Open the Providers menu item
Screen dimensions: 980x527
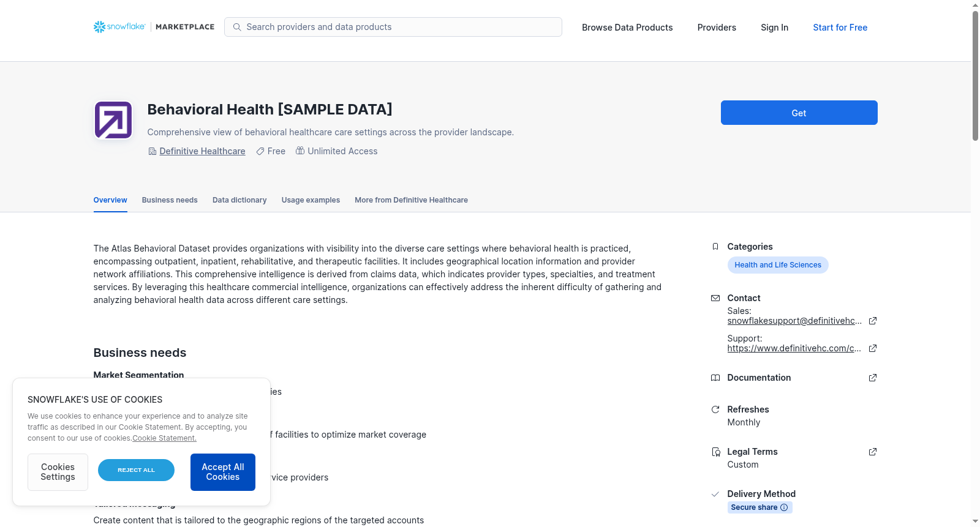(717, 28)
